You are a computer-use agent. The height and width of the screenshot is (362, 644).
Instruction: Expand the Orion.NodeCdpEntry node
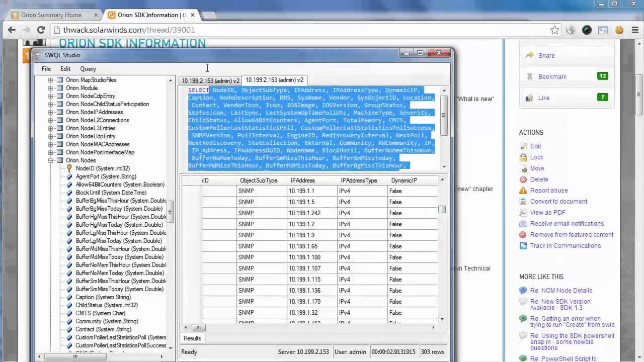pos(50,96)
